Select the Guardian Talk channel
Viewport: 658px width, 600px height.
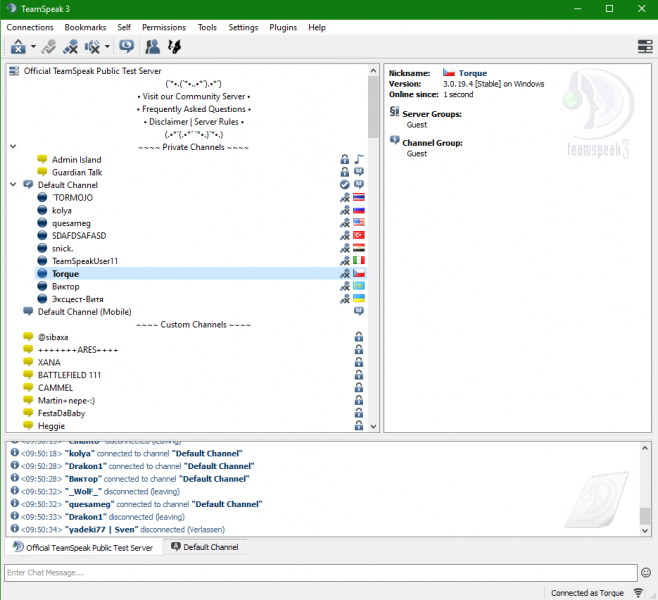[x=77, y=172]
